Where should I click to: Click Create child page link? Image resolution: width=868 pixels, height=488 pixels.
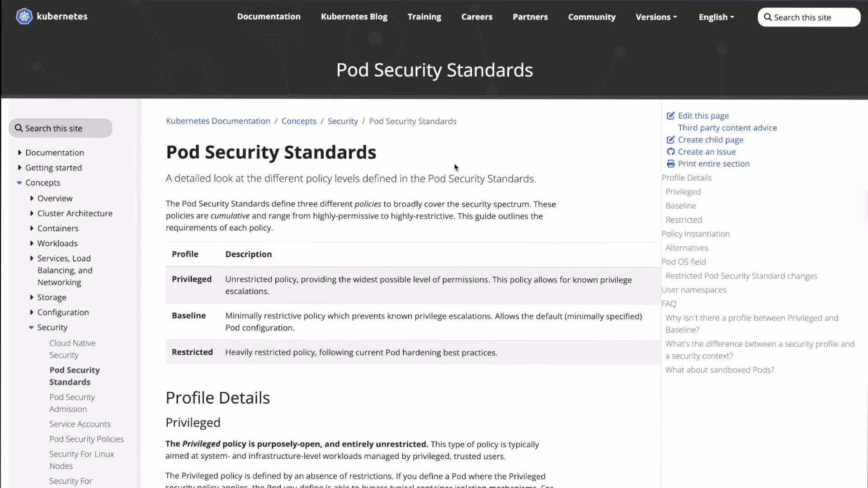[x=710, y=140]
